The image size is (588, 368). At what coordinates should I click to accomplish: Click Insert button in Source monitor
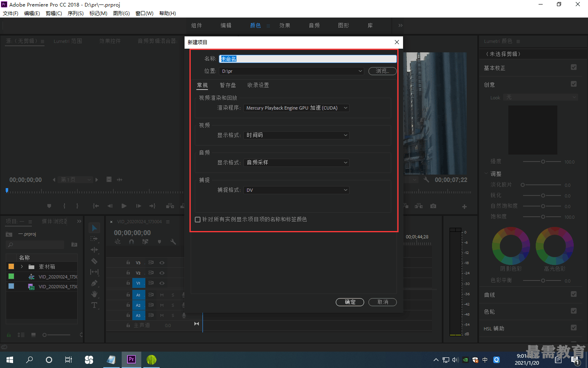(x=170, y=206)
